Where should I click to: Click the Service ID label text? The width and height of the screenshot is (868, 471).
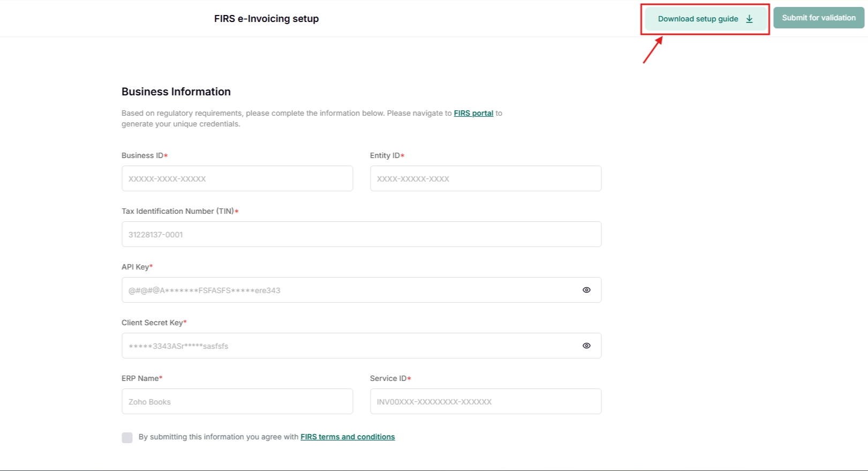coord(388,378)
